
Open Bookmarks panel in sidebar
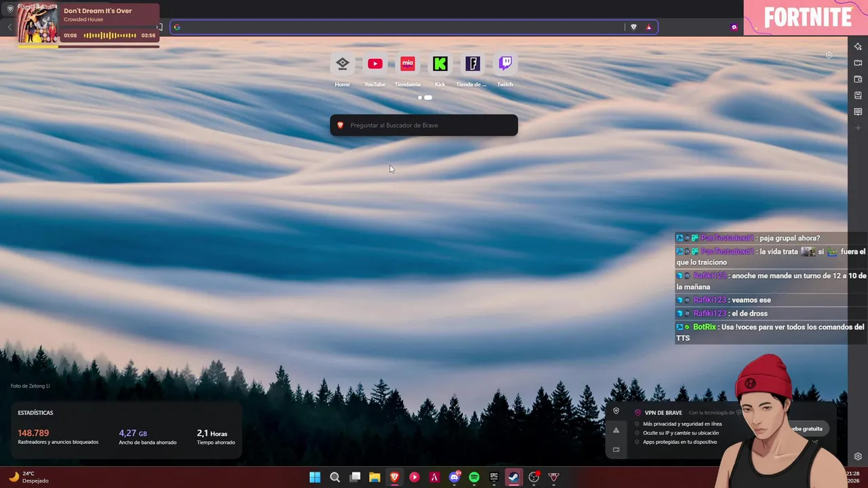(858, 96)
